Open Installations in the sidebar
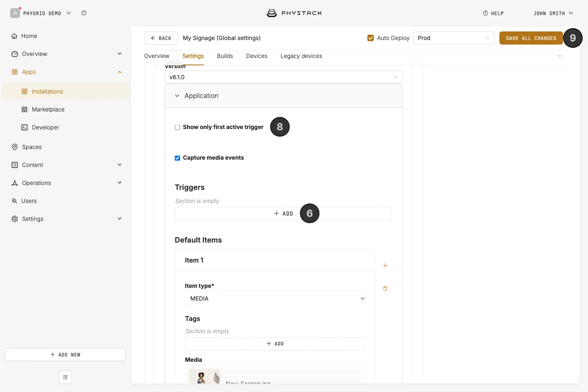The height and width of the screenshot is (392, 588). pyautogui.click(x=65, y=91)
